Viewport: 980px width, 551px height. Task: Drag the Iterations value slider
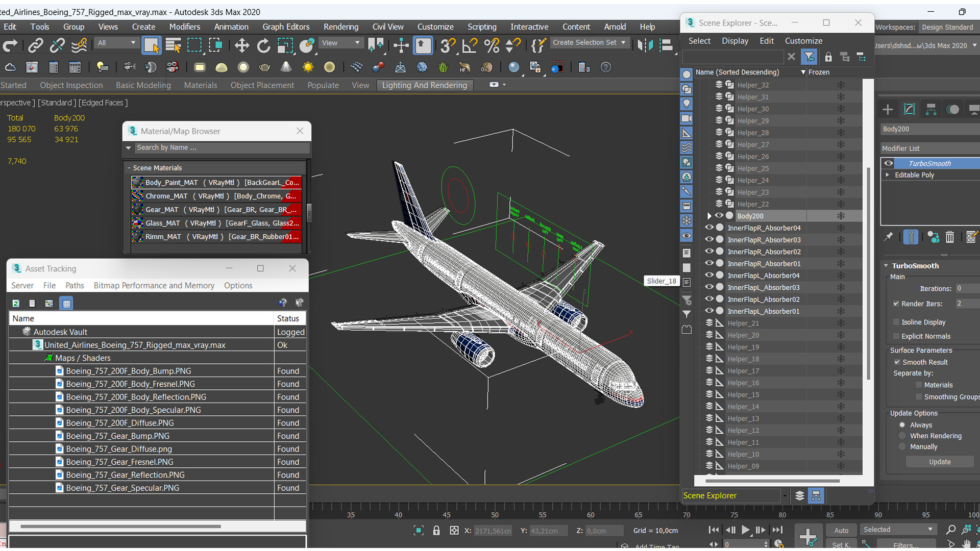tap(964, 289)
